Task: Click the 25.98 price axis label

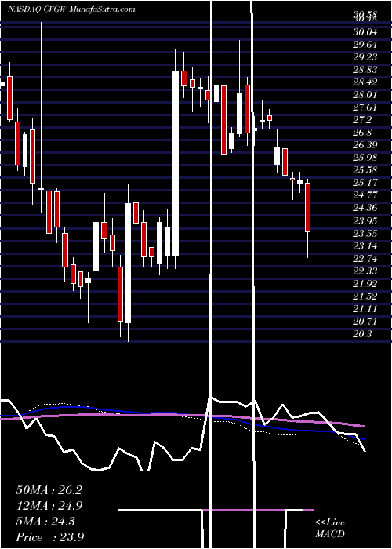Action: (365, 158)
